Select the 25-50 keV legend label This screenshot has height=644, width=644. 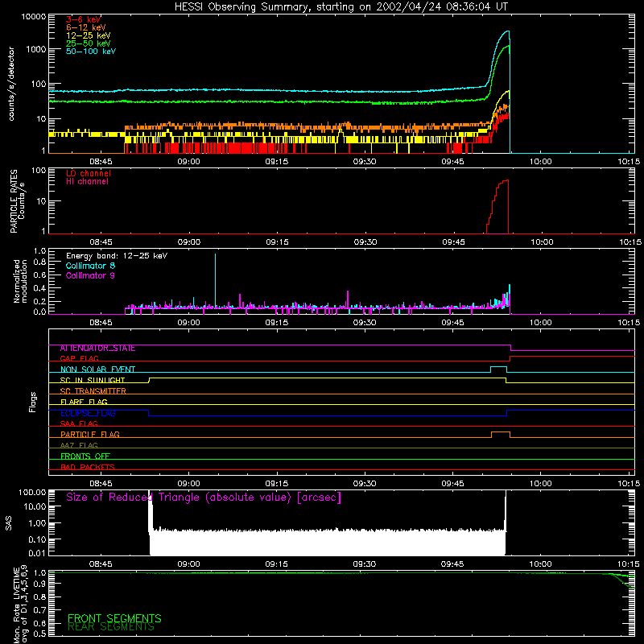click(89, 43)
